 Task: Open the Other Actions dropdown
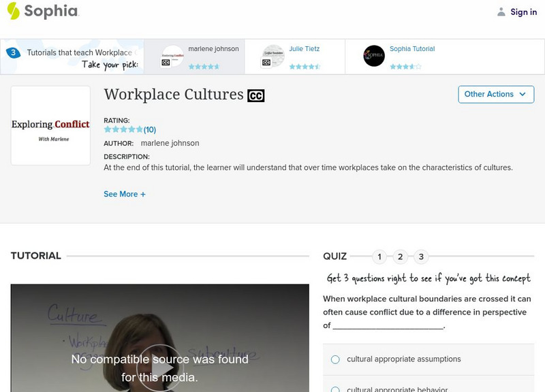point(496,94)
